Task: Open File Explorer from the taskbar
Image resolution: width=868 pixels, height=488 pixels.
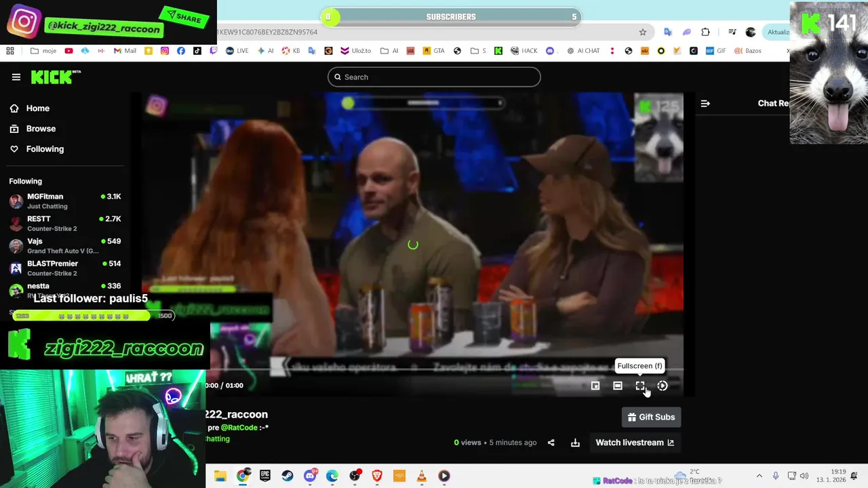Action: coord(220,476)
